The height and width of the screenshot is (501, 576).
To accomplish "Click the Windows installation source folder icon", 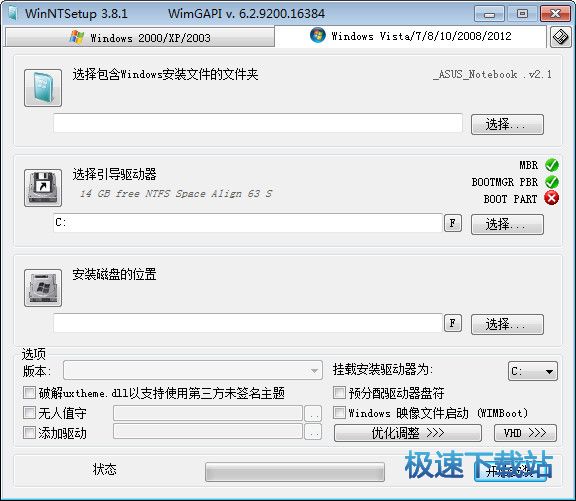I will (43, 88).
